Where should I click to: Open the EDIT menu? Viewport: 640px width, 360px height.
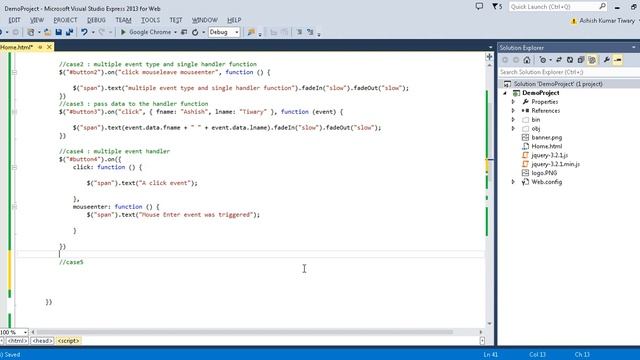point(14,20)
